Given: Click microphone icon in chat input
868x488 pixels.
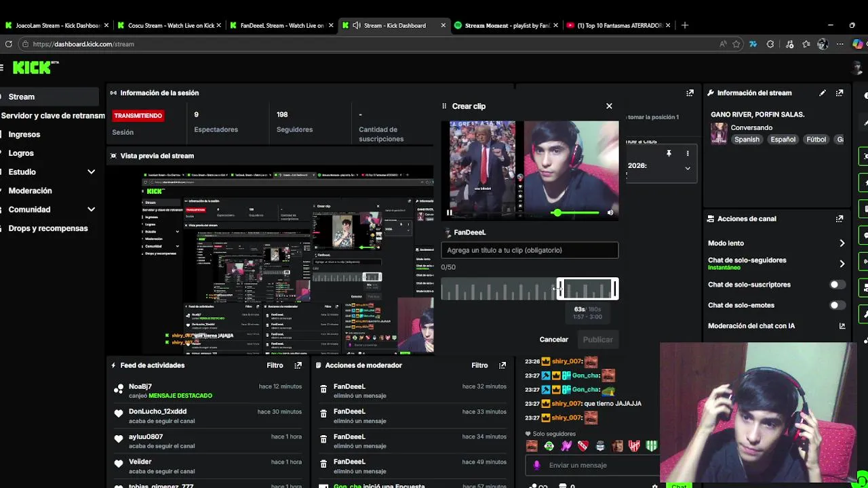Looking at the screenshot, I should pos(537,465).
